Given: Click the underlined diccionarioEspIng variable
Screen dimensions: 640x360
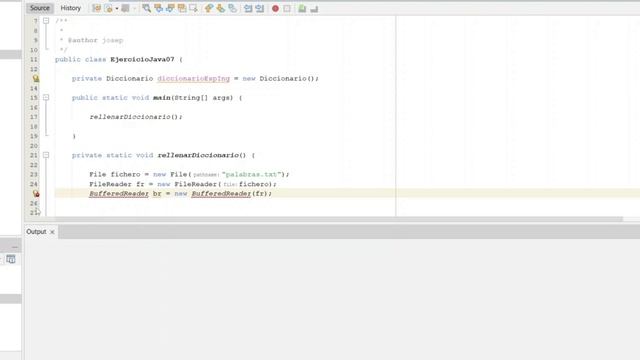Looking at the screenshot, I should point(193,78).
